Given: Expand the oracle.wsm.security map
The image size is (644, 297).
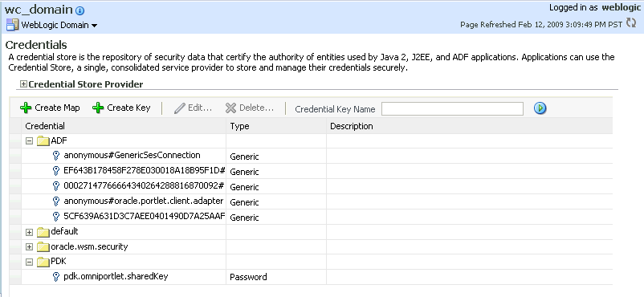Looking at the screenshot, I should click(29, 247).
